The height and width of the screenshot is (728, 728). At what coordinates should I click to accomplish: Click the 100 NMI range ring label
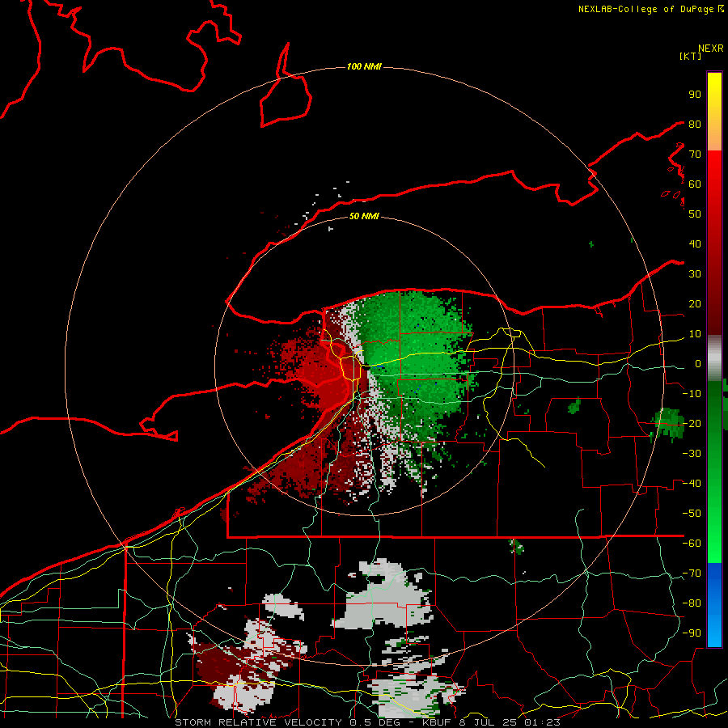tap(364, 66)
